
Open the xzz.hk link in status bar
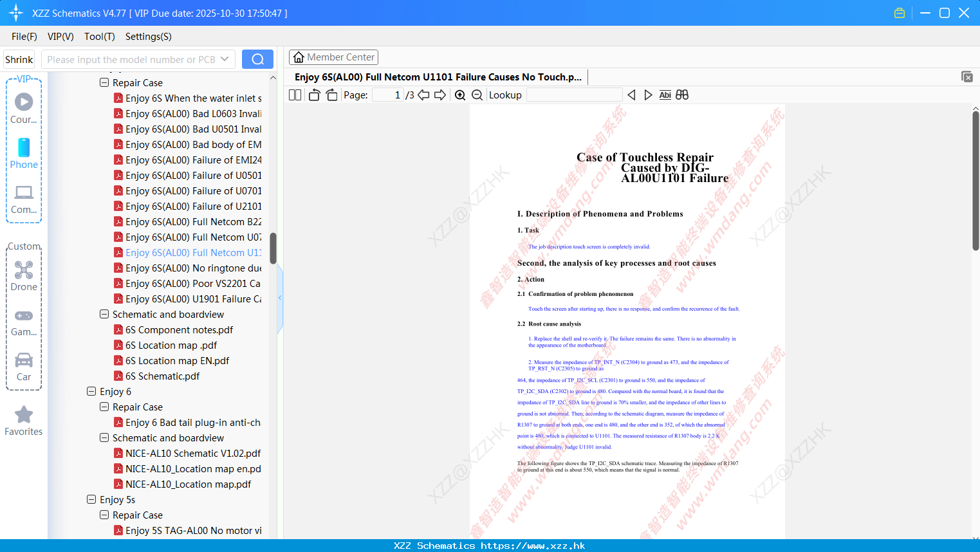(x=533, y=546)
